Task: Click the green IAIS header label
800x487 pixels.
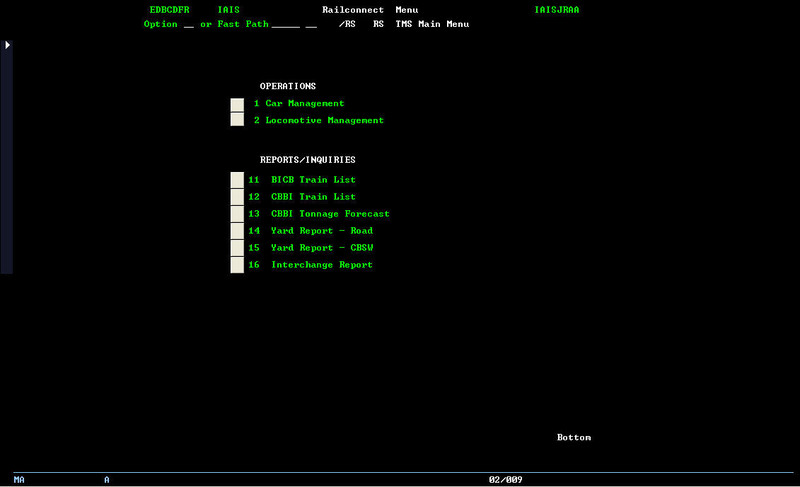Action: pyautogui.click(x=229, y=10)
